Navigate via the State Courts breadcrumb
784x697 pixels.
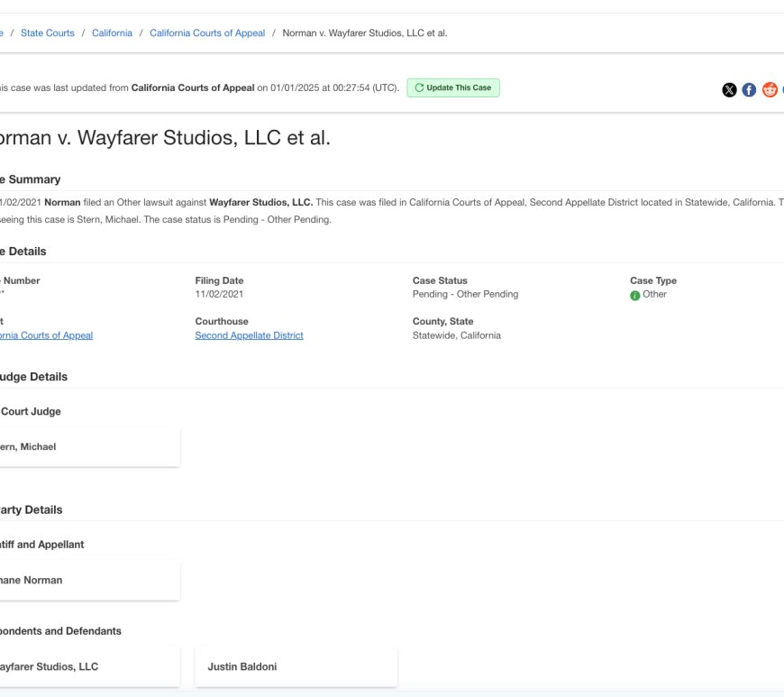47,32
